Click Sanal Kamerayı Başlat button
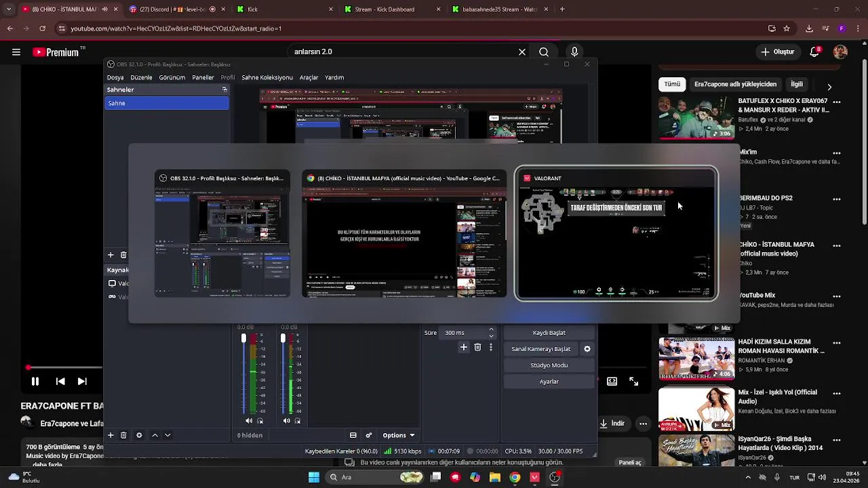868x488 pixels. 541,349
